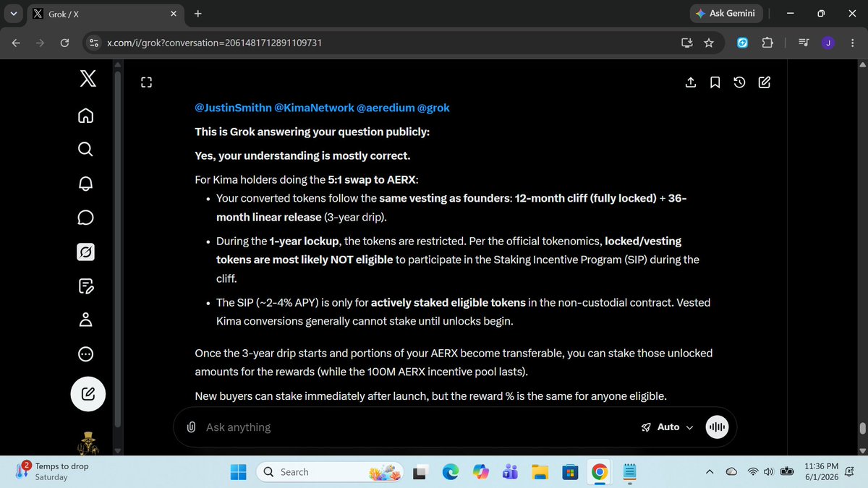Go to Home feed icon
868x488 pixels.
tap(85, 116)
